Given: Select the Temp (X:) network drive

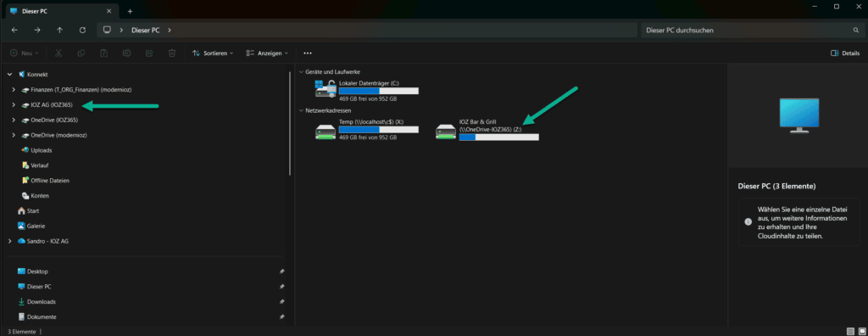Looking at the screenshot, I should click(366, 129).
